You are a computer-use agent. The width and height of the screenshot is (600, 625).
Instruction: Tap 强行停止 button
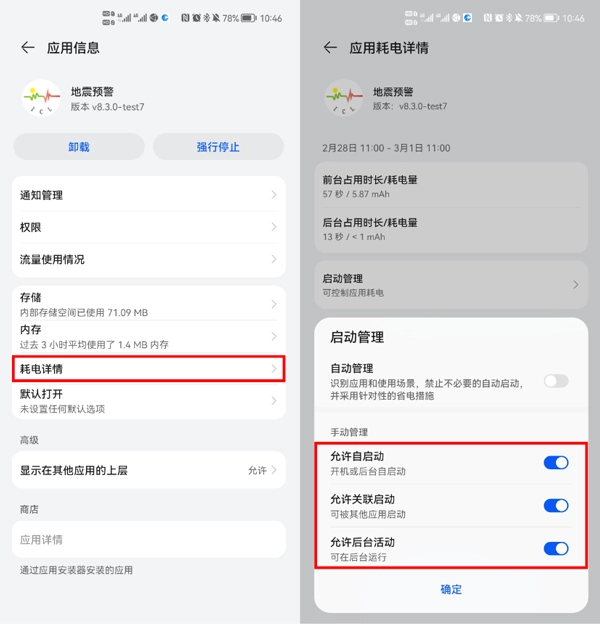(x=218, y=147)
